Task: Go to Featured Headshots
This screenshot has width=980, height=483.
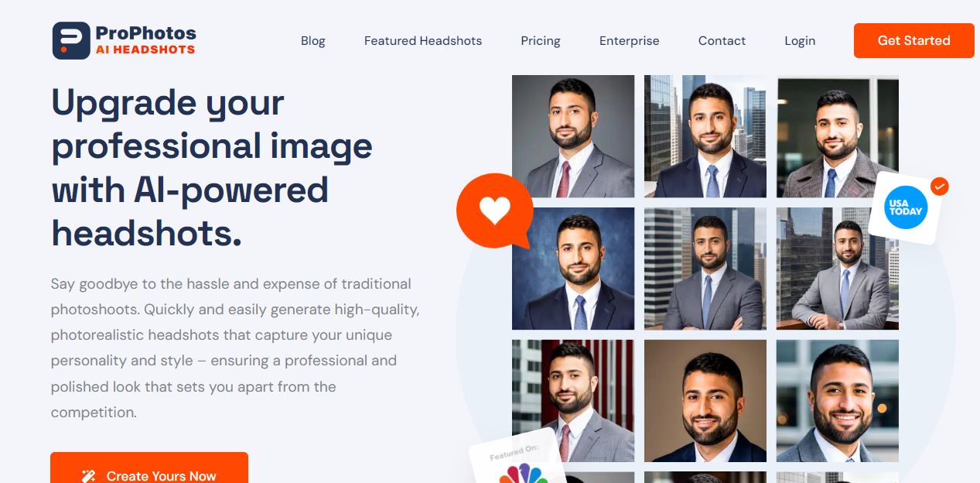Action: 423,41
